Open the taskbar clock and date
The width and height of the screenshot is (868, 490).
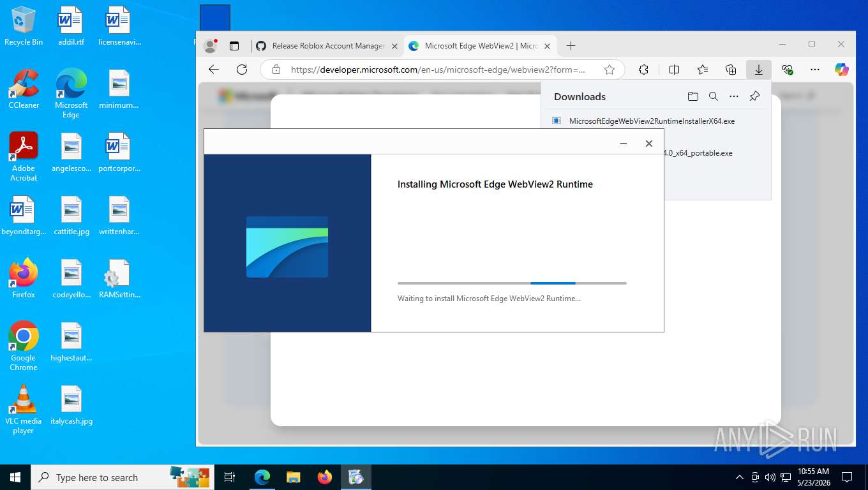click(x=813, y=477)
